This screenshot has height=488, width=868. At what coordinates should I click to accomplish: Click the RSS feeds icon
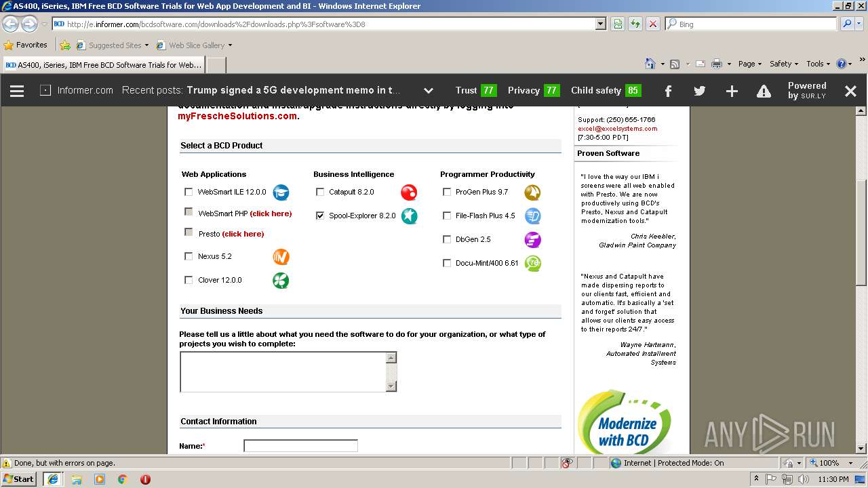click(675, 64)
